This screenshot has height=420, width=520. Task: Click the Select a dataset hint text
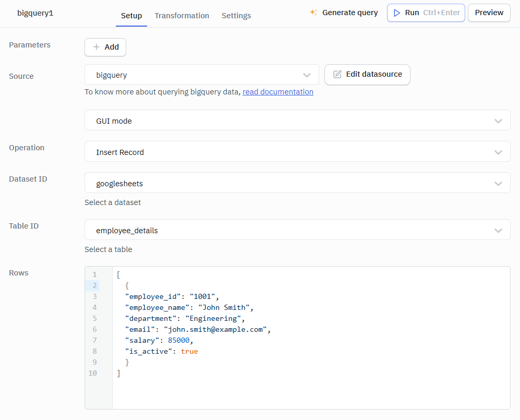(113, 202)
